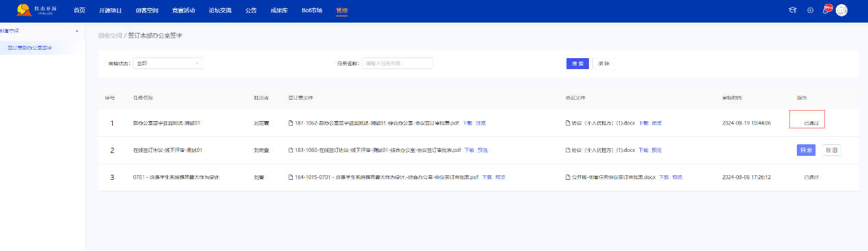
Task: Preview the 164-1015-0701 pdf file
Action: point(501,176)
